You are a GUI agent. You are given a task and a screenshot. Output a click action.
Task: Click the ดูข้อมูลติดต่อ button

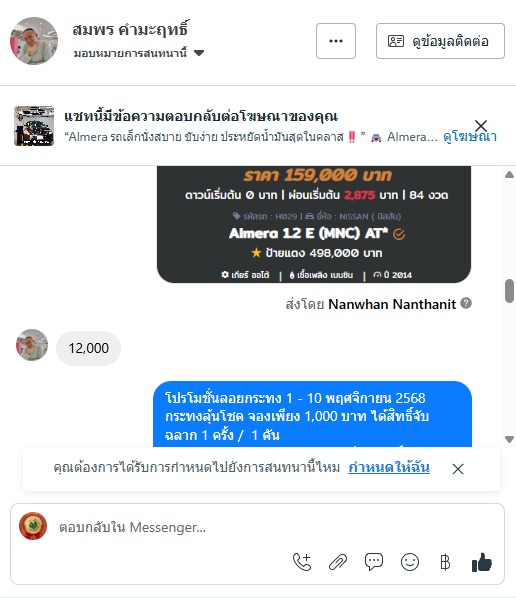(x=440, y=41)
